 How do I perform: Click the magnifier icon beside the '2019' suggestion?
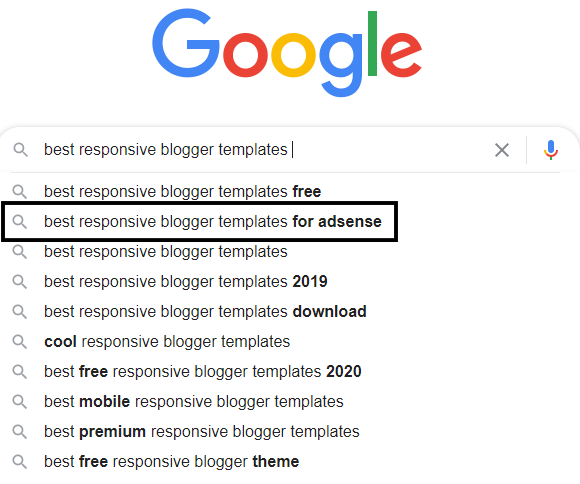20,282
